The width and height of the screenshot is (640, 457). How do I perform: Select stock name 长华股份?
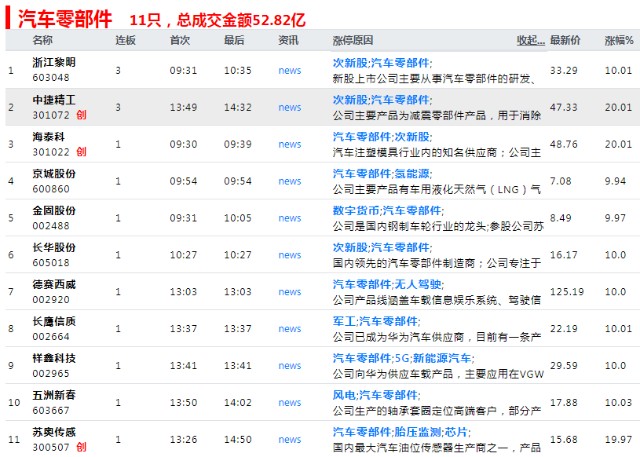(x=54, y=247)
